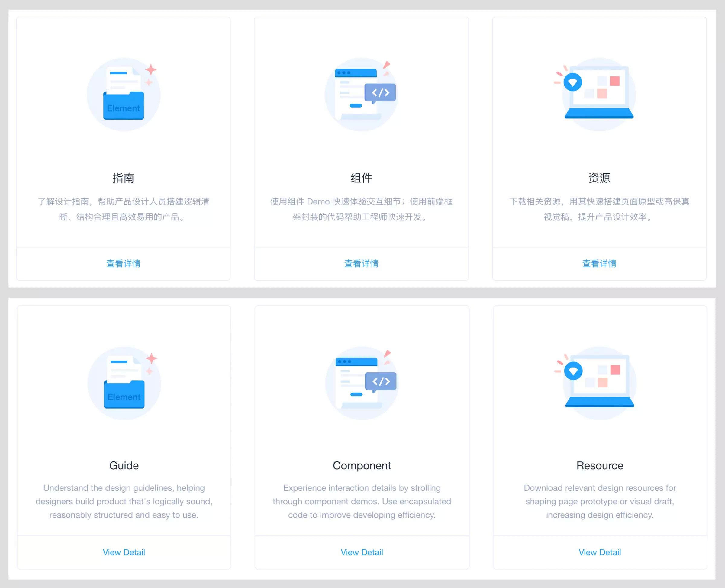This screenshot has width=725, height=588.
Task: Click the code window icon above Component
Action: (362, 383)
